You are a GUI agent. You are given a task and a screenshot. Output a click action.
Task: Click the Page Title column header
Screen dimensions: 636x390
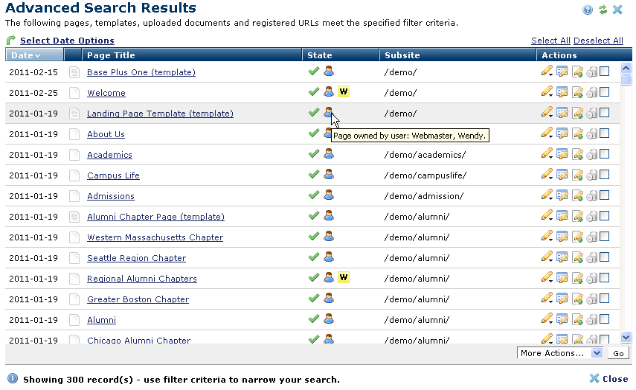point(111,56)
